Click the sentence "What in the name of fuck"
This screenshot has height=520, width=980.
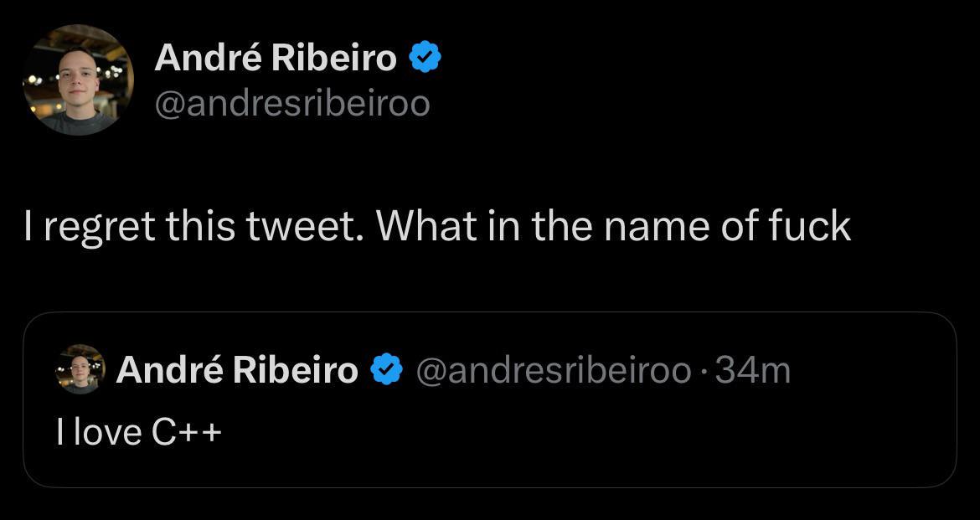(614, 227)
